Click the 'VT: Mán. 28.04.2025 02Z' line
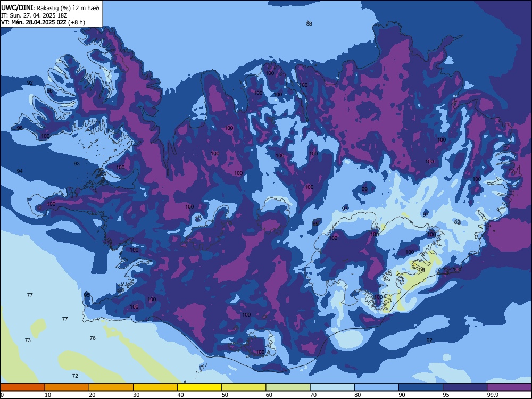The height and width of the screenshot is (399, 532). point(34,23)
